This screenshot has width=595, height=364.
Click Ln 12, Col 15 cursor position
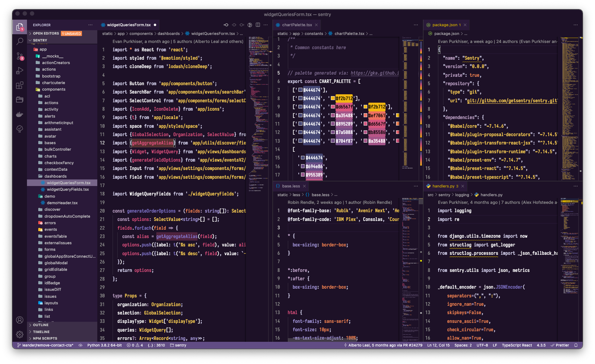[438, 345]
